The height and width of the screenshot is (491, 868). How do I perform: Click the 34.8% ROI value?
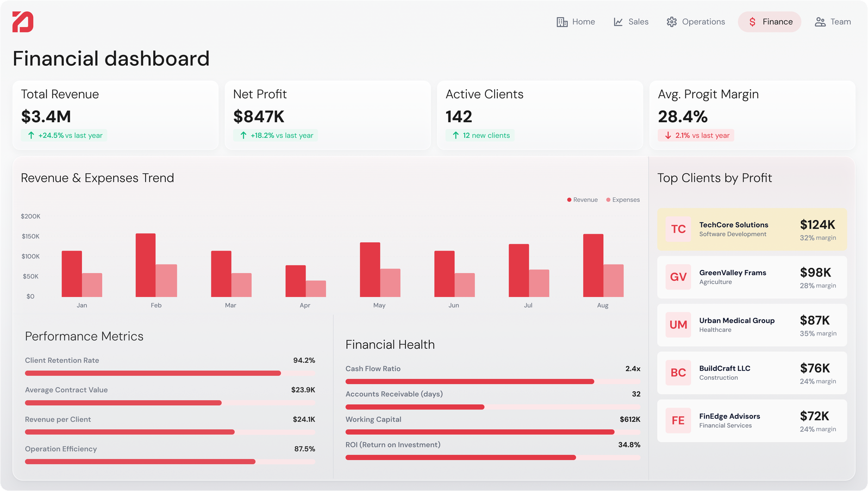(x=629, y=445)
